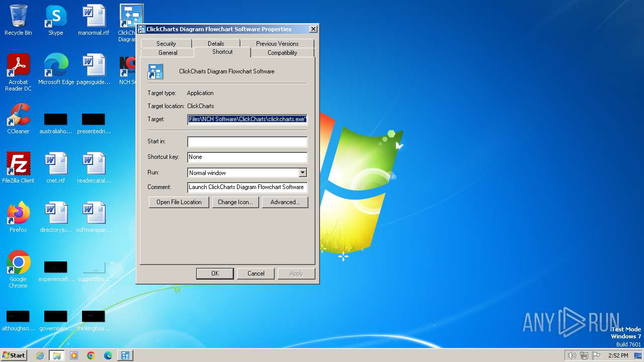Open Edge from the taskbar
This screenshot has width=644, height=362.
[108, 355]
